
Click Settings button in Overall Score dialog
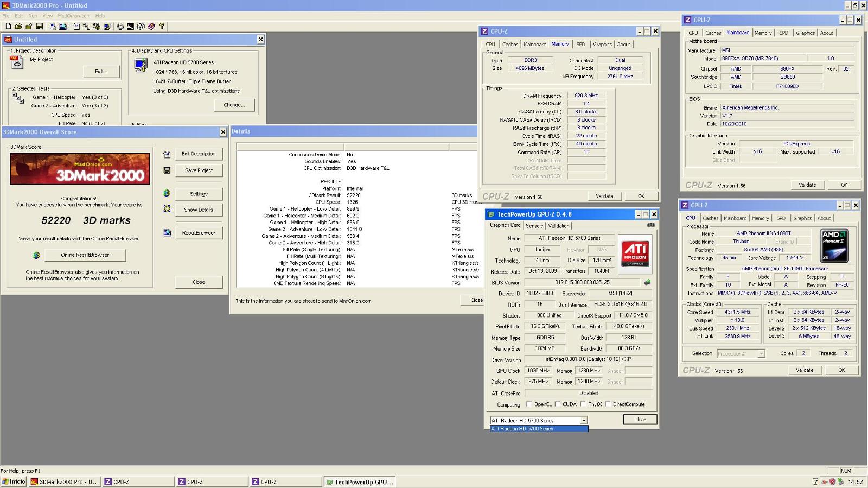pos(199,194)
